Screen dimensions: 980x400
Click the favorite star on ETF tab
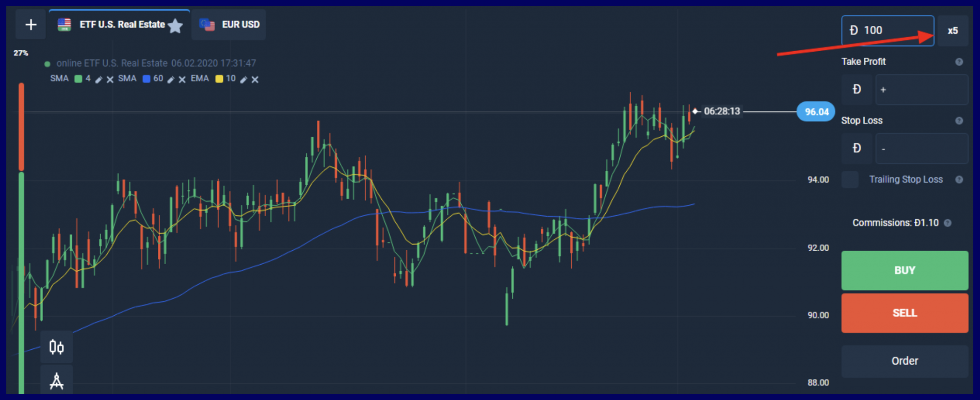[176, 25]
